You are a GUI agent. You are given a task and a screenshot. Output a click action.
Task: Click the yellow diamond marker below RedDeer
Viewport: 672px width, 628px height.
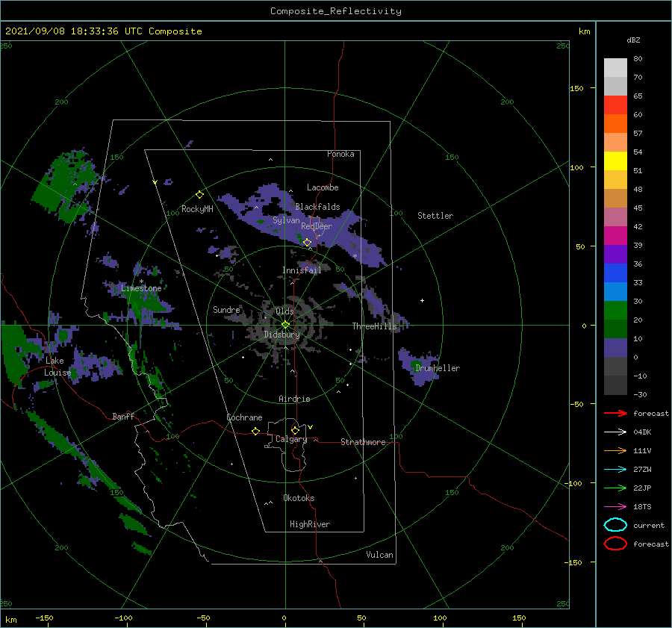coord(307,243)
